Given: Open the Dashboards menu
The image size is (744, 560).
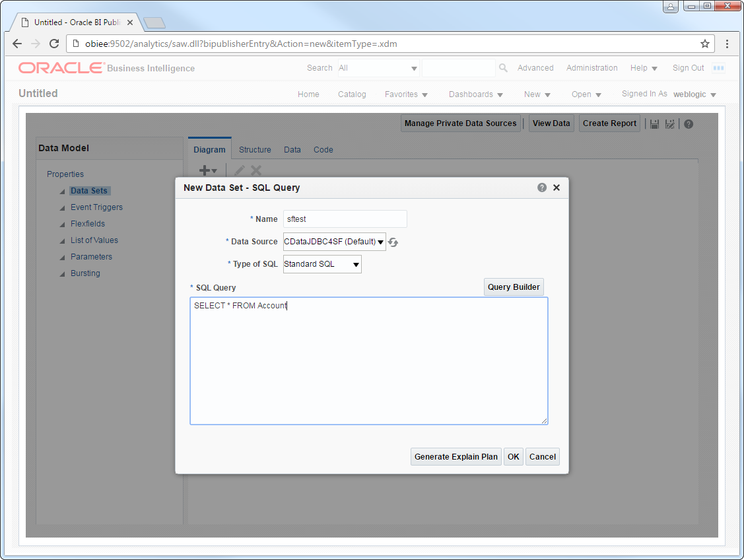Looking at the screenshot, I should [x=475, y=94].
